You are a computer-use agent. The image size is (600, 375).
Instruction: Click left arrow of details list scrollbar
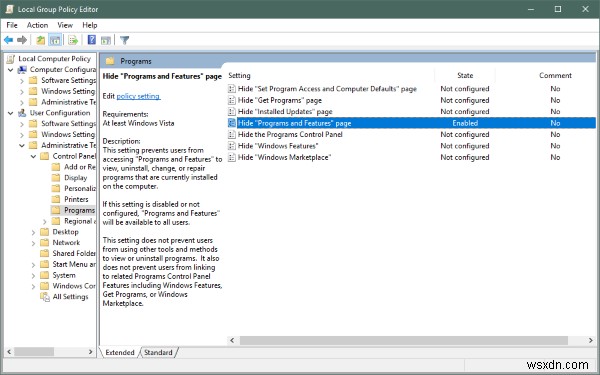pyautogui.click(x=232, y=340)
